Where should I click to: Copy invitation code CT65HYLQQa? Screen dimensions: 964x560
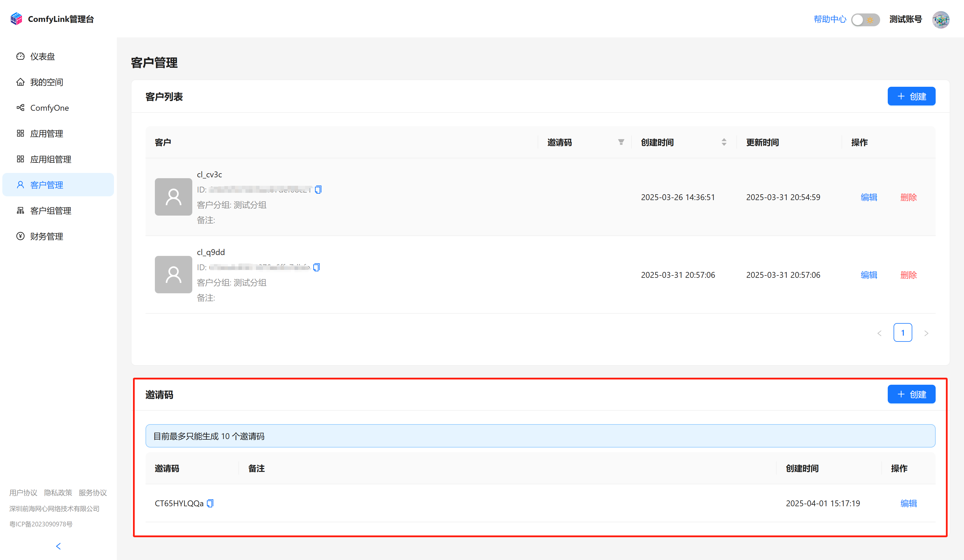click(210, 503)
